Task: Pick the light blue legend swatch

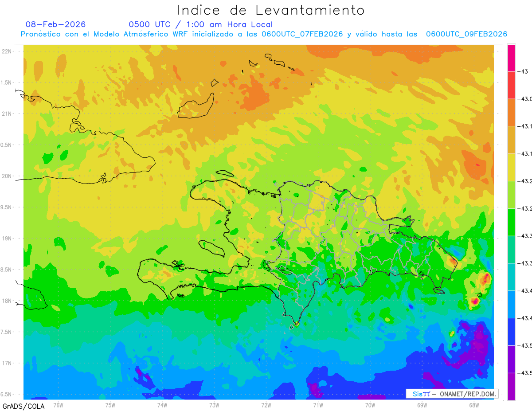Action: (x=511, y=304)
